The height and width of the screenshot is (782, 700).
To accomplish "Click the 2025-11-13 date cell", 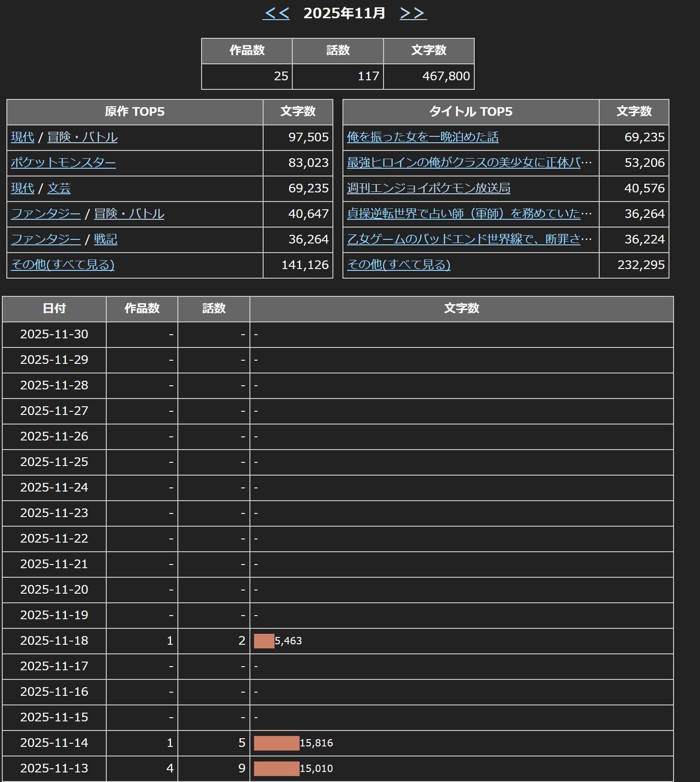I will pyautogui.click(x=54, y=768).
